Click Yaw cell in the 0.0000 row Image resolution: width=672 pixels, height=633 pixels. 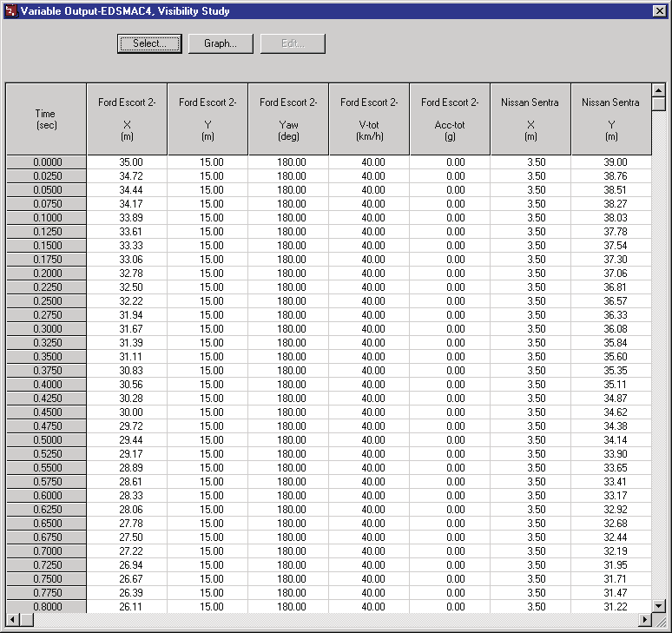(288, 162)
